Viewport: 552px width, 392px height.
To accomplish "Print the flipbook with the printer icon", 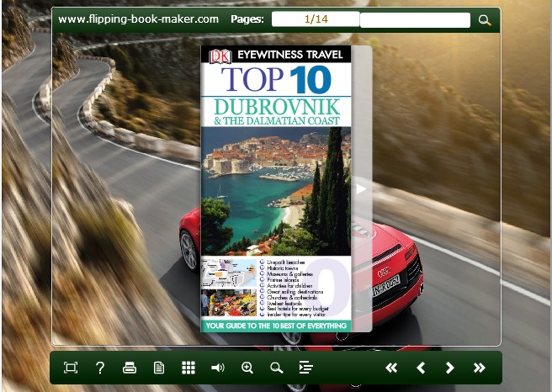I will pyautogui.click(x=130, y=368).
